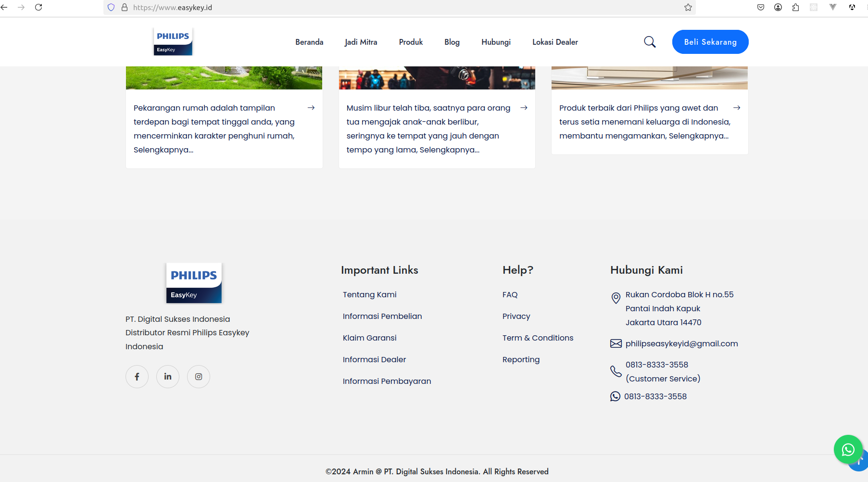Read the Musim libur article excerpt
The width and height of the screenshot is (868, 482).
tap(428, 129)
